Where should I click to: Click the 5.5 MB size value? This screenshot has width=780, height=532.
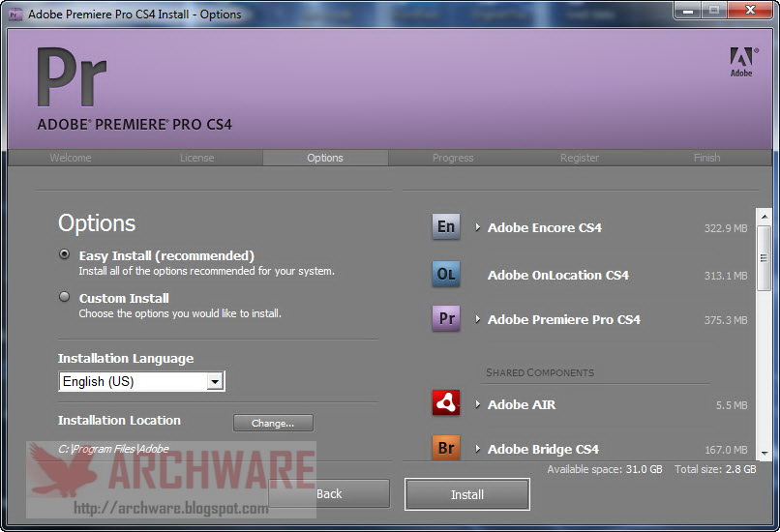[732, 405]
